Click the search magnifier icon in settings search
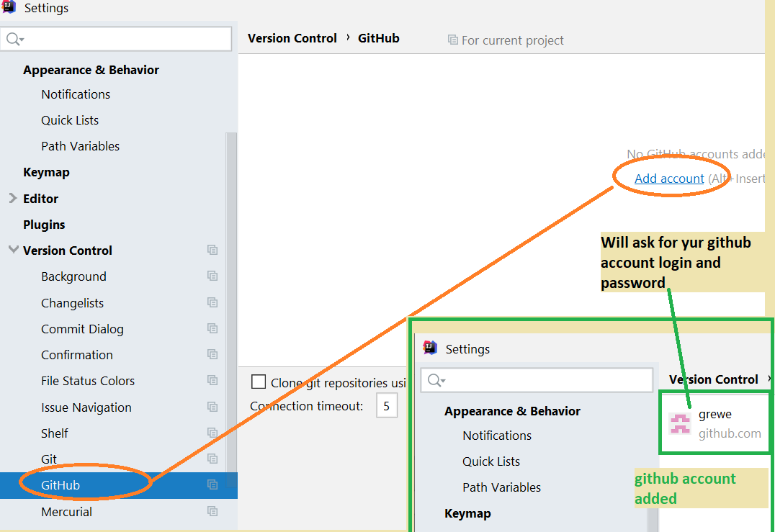 pyautogui.click(x=14, y=39)
